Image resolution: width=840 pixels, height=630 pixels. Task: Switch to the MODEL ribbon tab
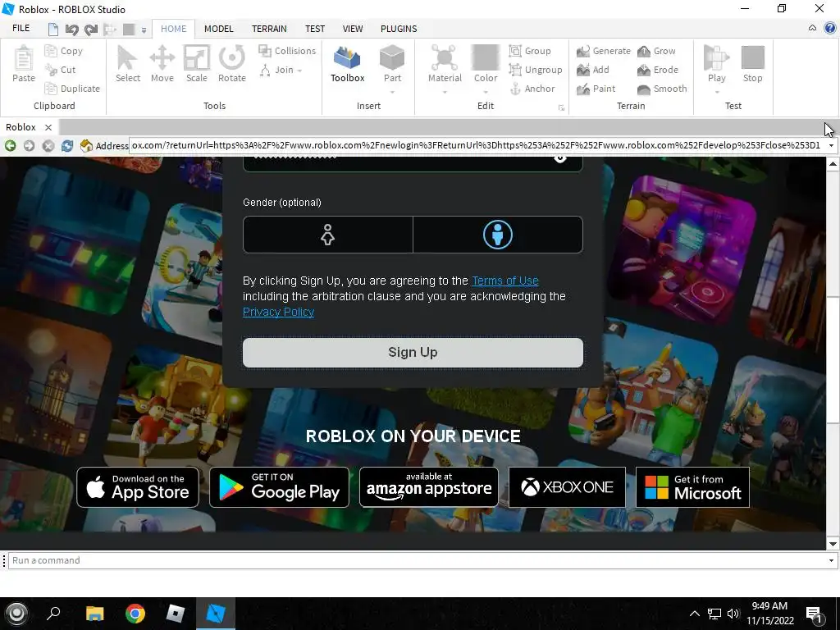point(218,29)
